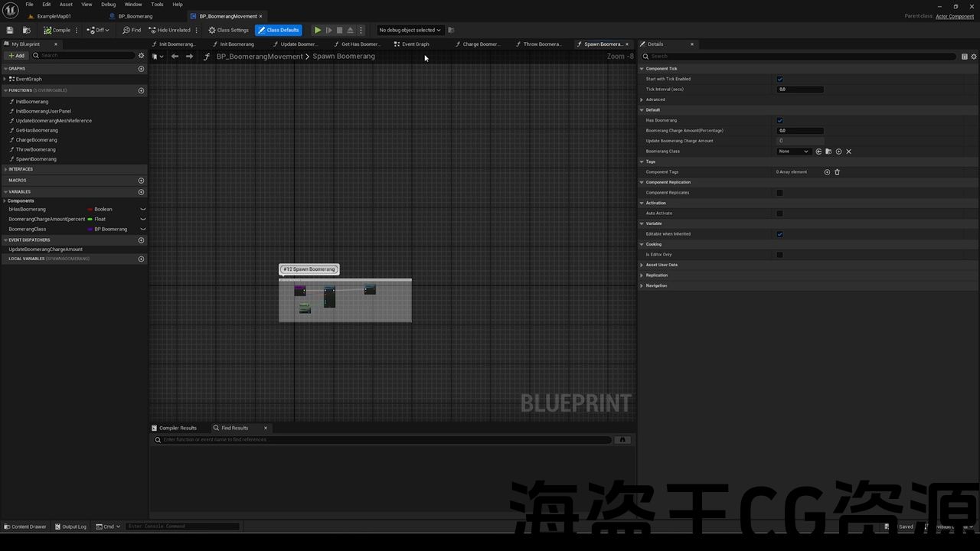This screenshot has height=551, width=980.
Task: Check the Is Editor Only option
Action: click(x=779, y=255)
